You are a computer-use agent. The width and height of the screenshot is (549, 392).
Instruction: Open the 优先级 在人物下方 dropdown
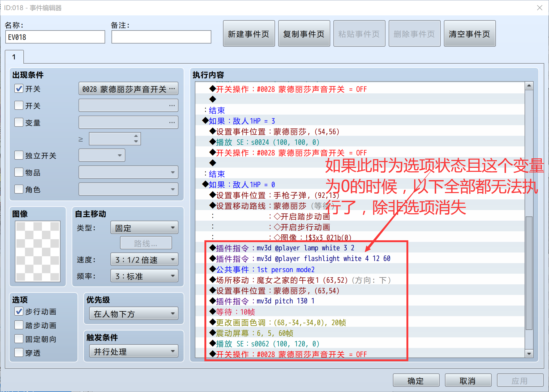click(x=134, y=313)
